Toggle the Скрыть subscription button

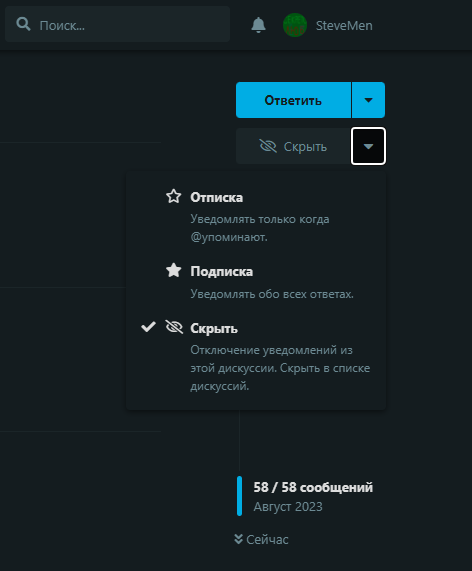[294, 146]
